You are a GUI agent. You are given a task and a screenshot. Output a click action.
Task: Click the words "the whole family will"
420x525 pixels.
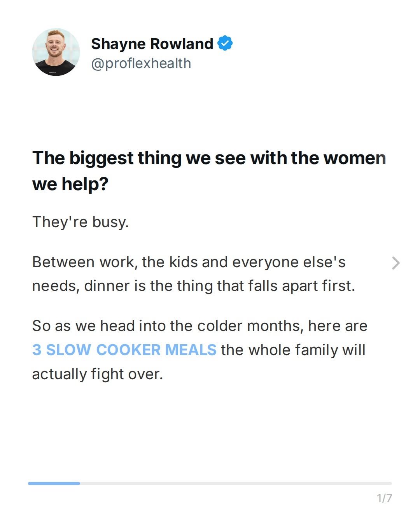pyautogui.click(x=293, y=350)
